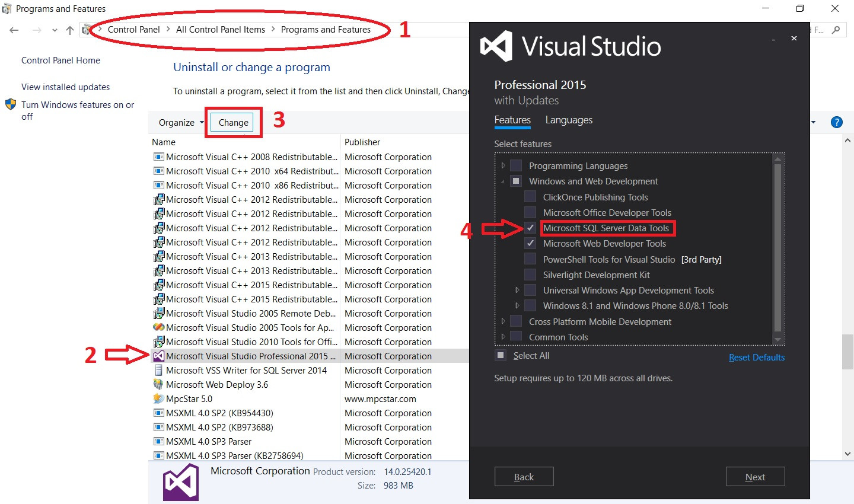The width and height of the screenshot is (854, 504).
Task: Click the Reset Defaults link
Action: [757, 357]
